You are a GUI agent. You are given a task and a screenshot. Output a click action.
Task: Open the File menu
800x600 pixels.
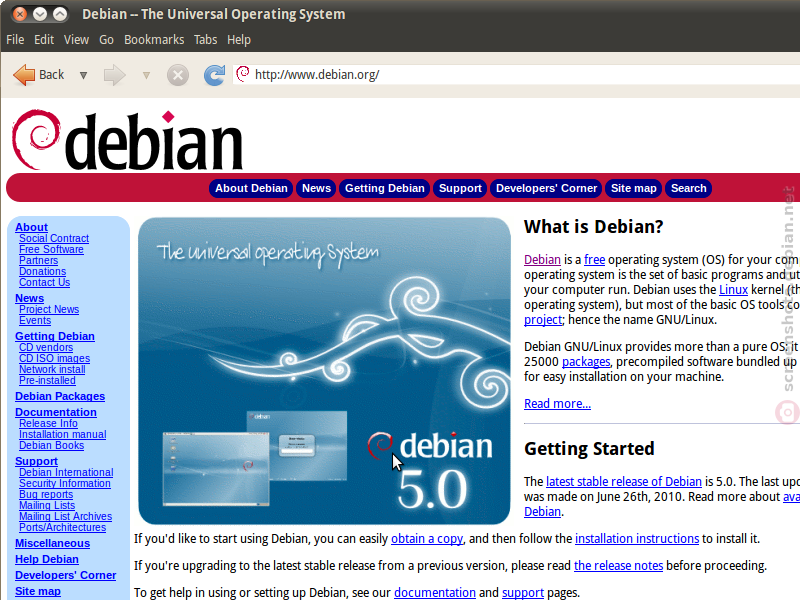(15, 40)
